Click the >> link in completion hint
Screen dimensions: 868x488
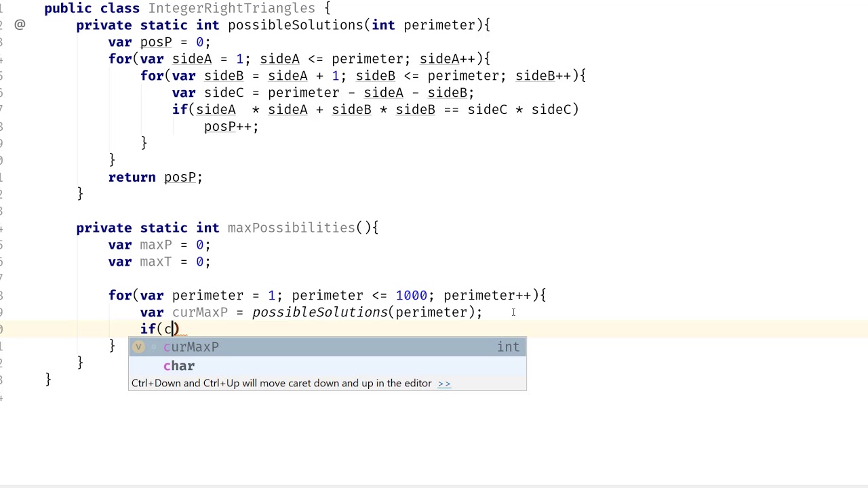pyautogui.click(x=444, y=384)
